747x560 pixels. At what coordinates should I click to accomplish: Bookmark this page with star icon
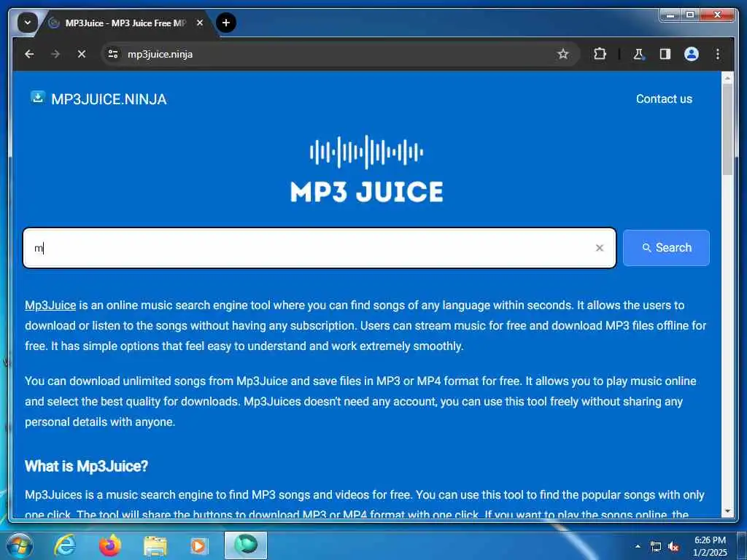click(x=562, y=54)
